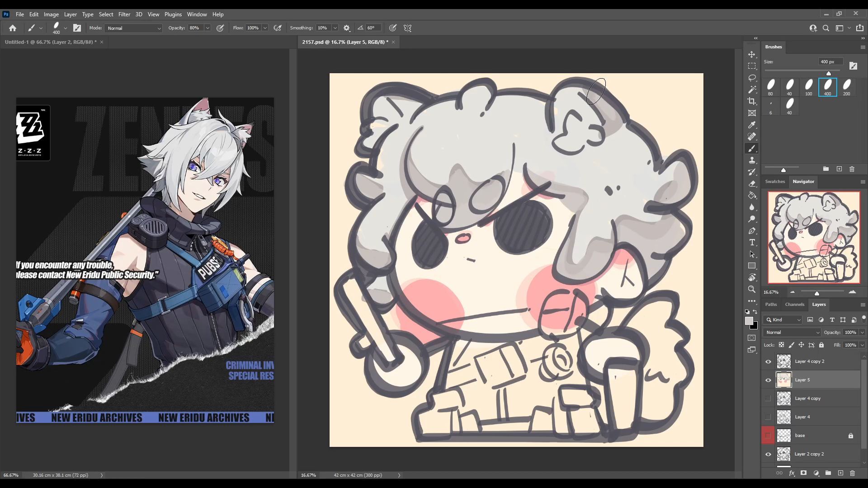Switch to the Untitled-1 document tab
The width and height of the screenshot is (868, 488).
pyautogui.click(x=50, y=42)
